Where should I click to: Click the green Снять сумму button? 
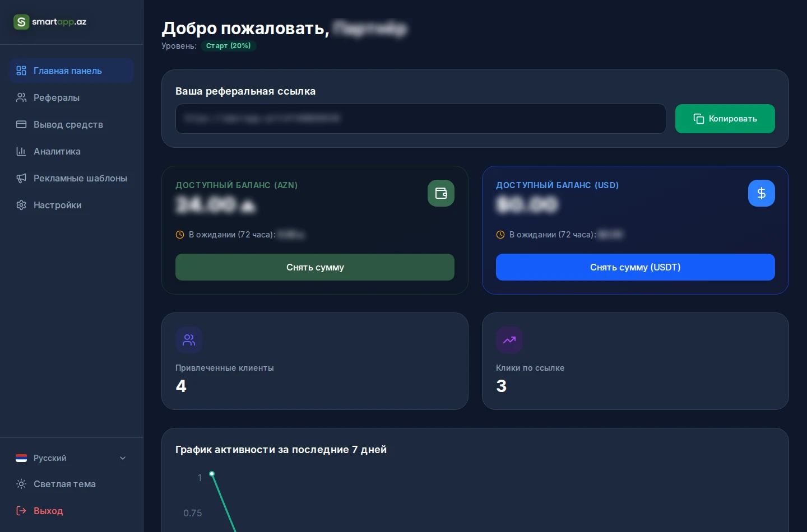coord(315,267)
